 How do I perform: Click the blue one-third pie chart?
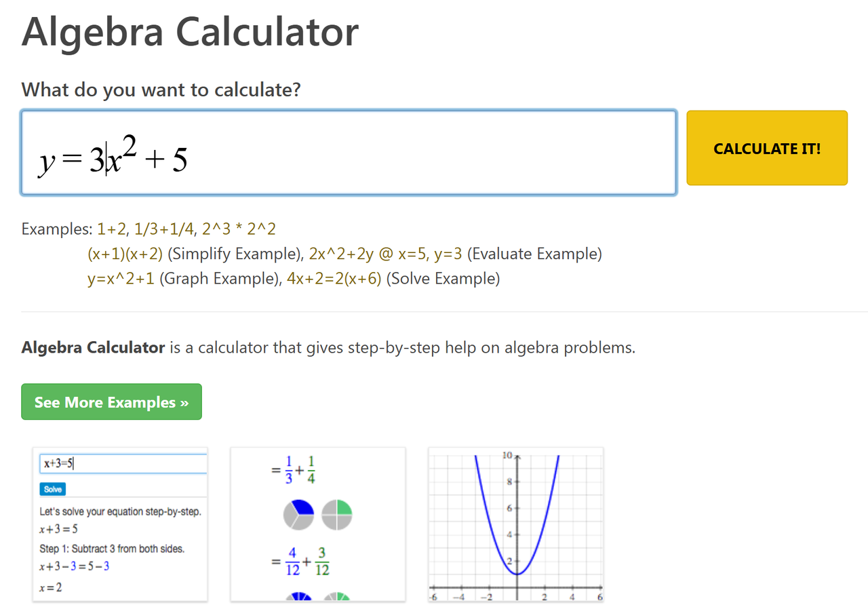point(299,514)
